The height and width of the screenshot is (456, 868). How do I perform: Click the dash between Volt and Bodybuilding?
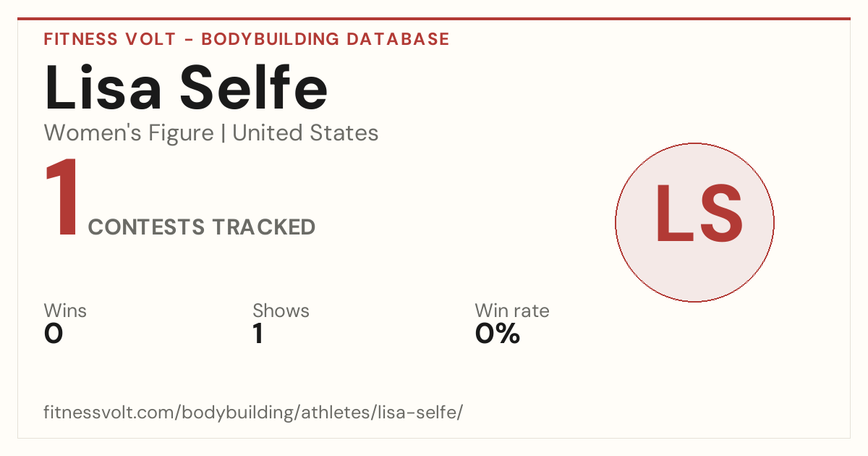coord(189,40)
